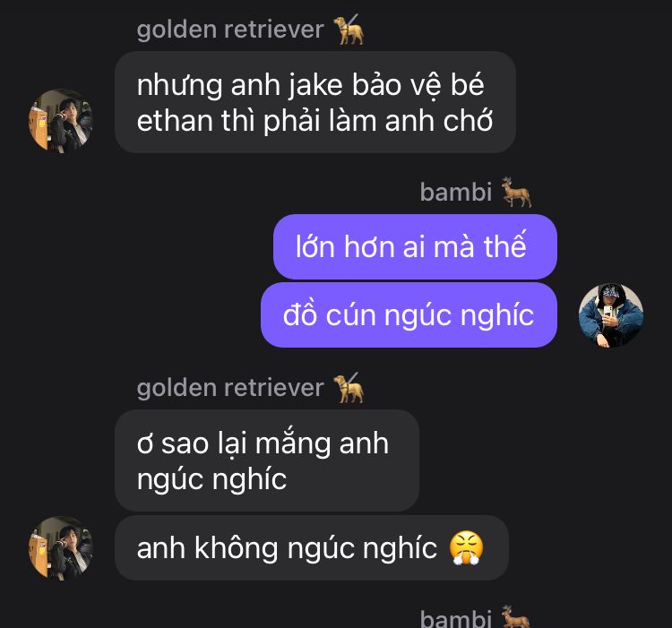Click the guide dog emoji above 'ơ sao lại mắng anh' message
This screenshot has width=672, height=628.
click(349, 388)
